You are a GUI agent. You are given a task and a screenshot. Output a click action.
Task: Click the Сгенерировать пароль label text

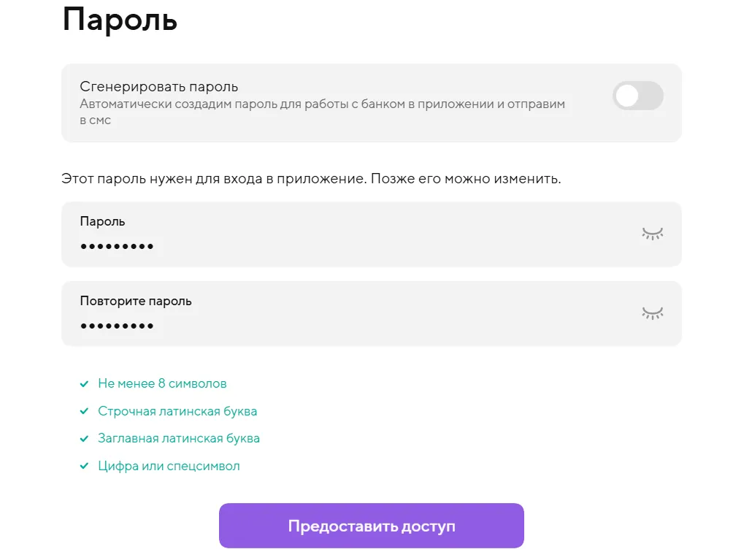[x=159, y=87]
